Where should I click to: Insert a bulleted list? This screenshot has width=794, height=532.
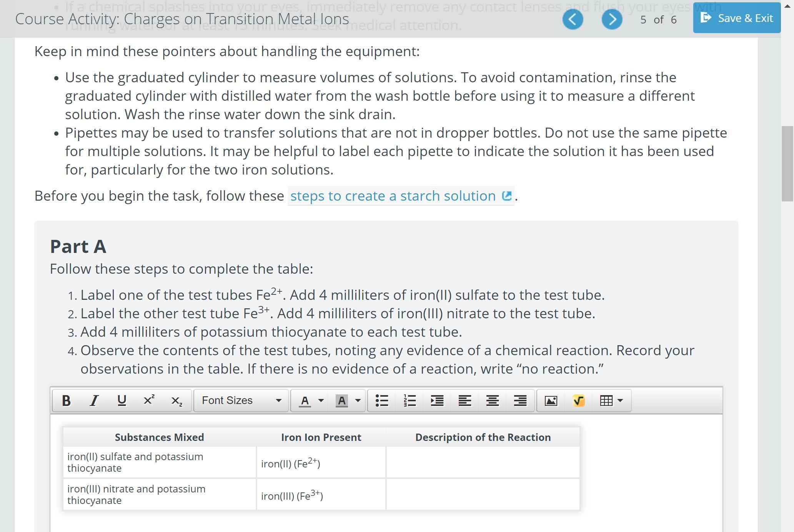[x=382, y=401]
